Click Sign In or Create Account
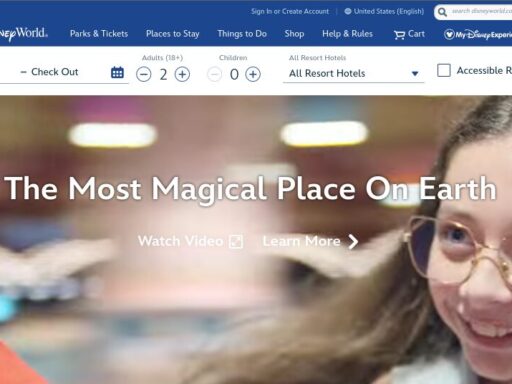 pos(290,11)
